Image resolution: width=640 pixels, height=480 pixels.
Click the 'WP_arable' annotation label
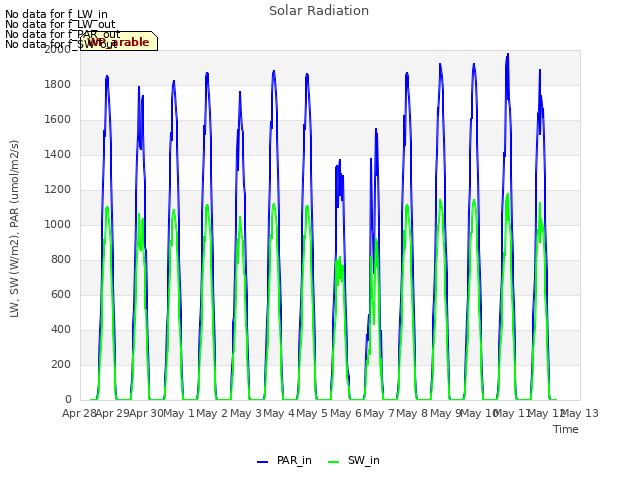118,42
